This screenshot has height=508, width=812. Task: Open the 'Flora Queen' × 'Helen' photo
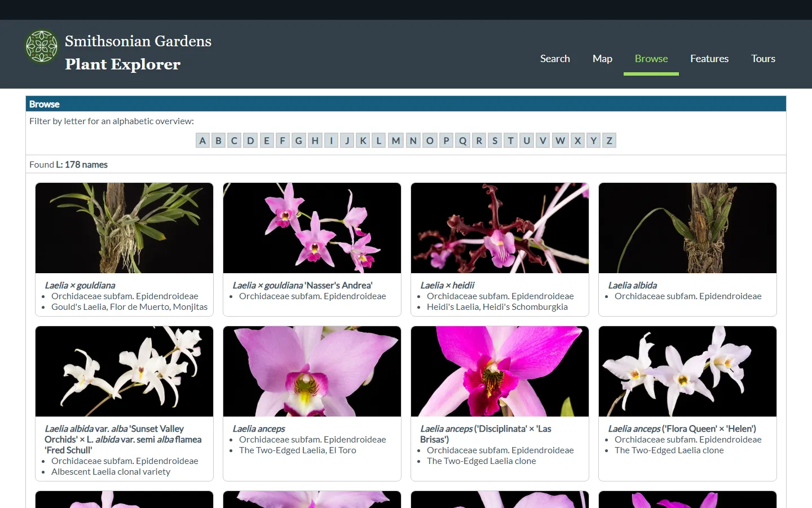pyautogui.click(x=687, y=371)
